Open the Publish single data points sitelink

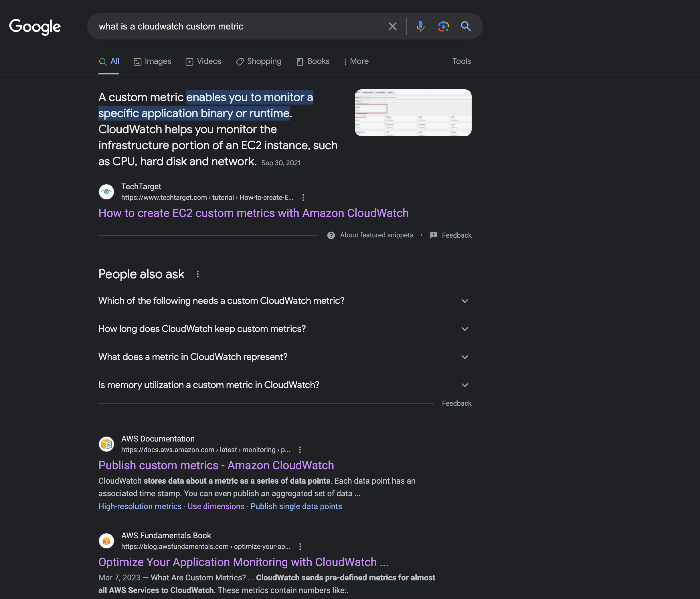(296, 507)
